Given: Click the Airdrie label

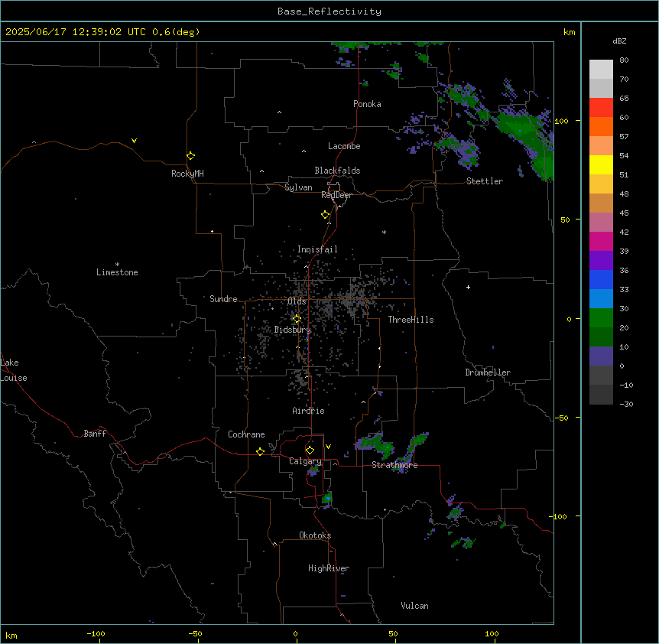Looking at the screenshot, I should [309, 411].
